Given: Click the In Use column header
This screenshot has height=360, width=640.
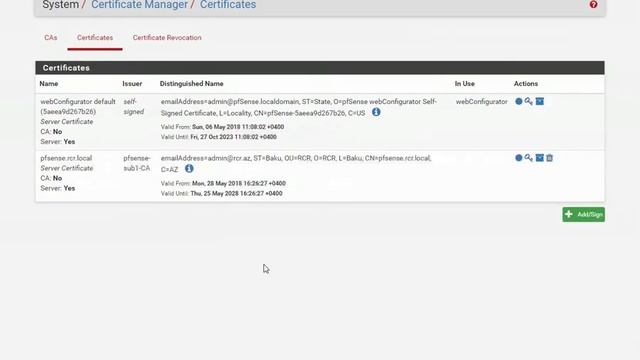Looking at the screenshot, I should 464,84.
